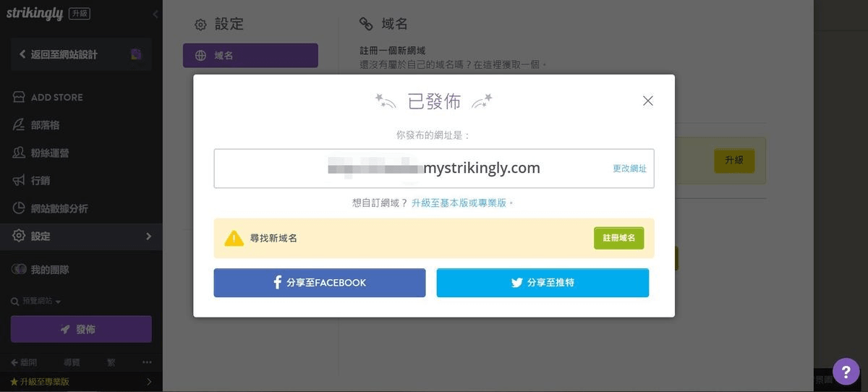Open 網站數據分析 menu item

point(59,208)
